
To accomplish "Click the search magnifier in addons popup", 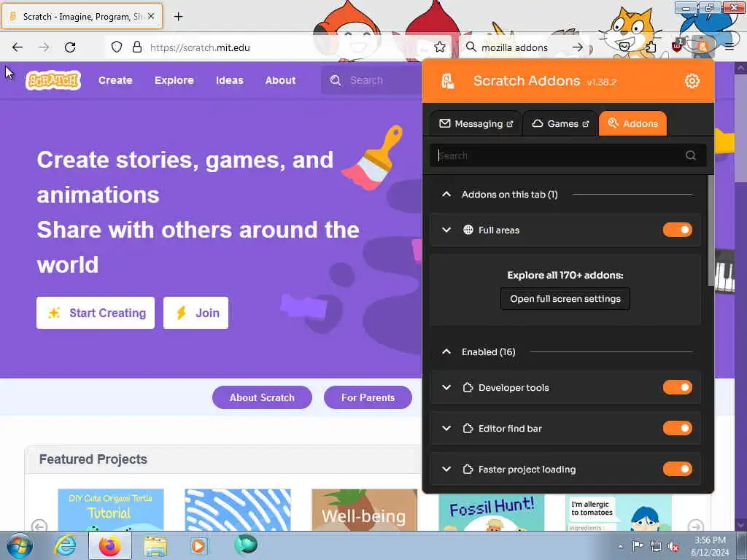I will 690,155.
